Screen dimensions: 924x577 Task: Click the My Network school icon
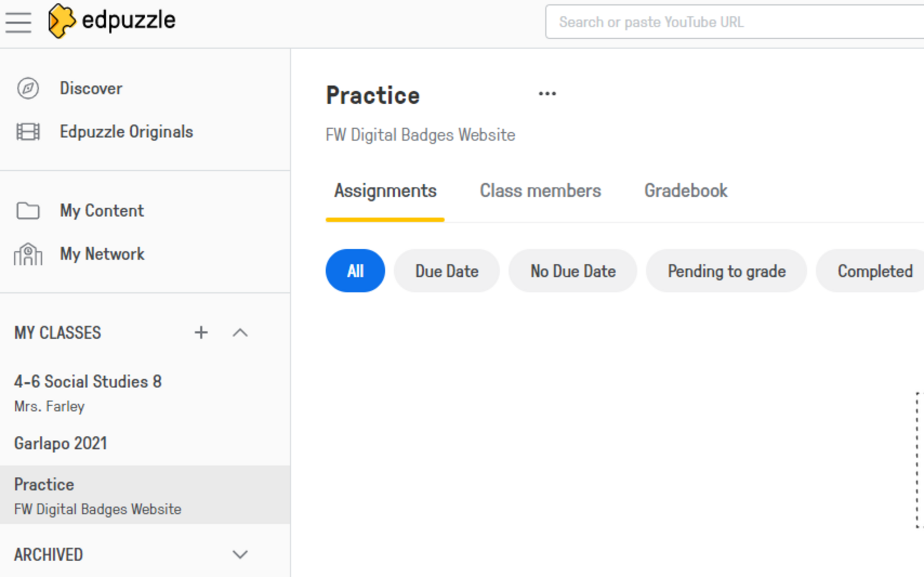28,254
